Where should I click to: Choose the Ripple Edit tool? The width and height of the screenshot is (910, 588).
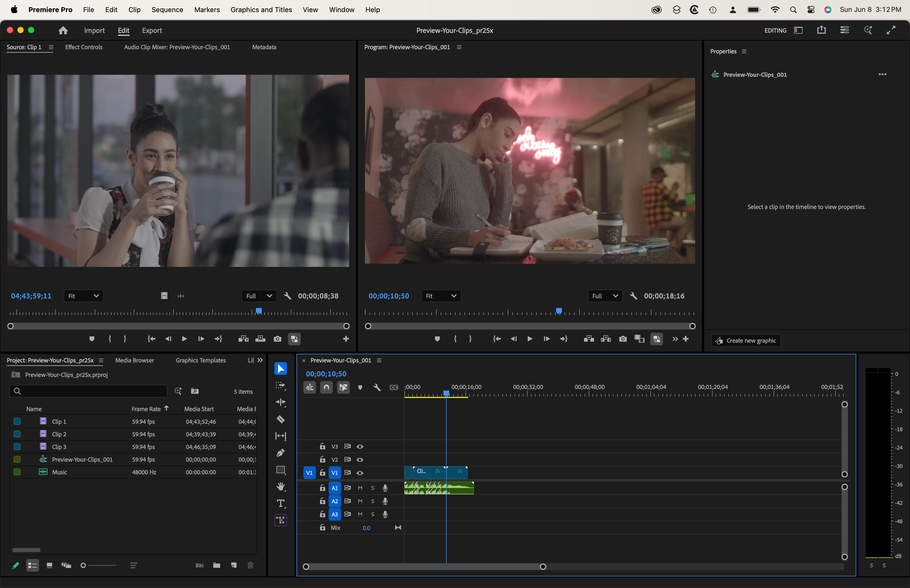point(281,402)
